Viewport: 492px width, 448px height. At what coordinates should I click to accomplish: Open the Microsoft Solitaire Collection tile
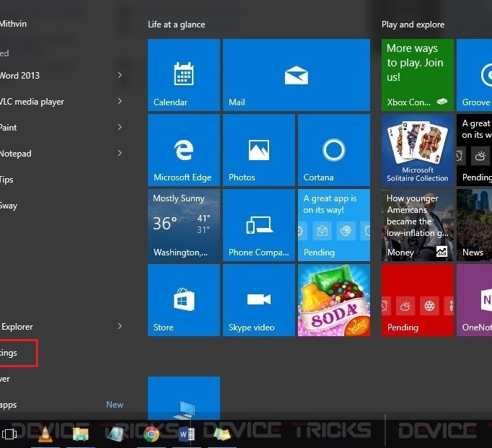coord(417,150)
